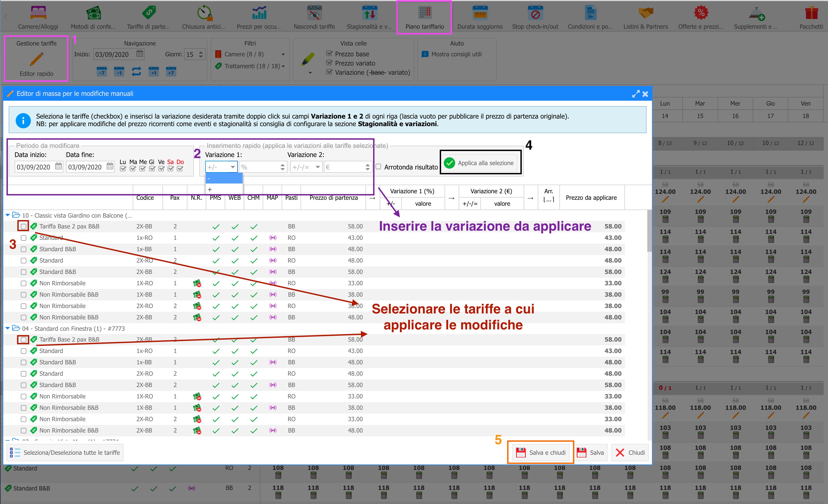Click the Editor rapido pencil icon
This screenshot has width=828, height=504.
(37, 59)
